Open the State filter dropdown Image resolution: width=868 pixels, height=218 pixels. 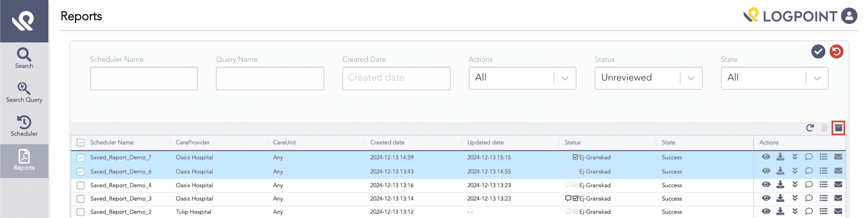[x=774, y=78]
